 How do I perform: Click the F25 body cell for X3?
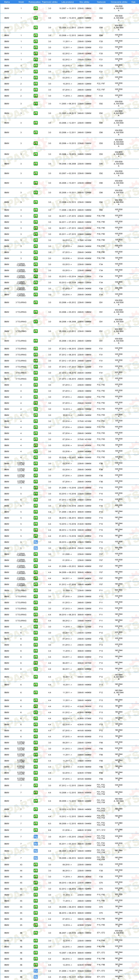[x=101, y=865]
